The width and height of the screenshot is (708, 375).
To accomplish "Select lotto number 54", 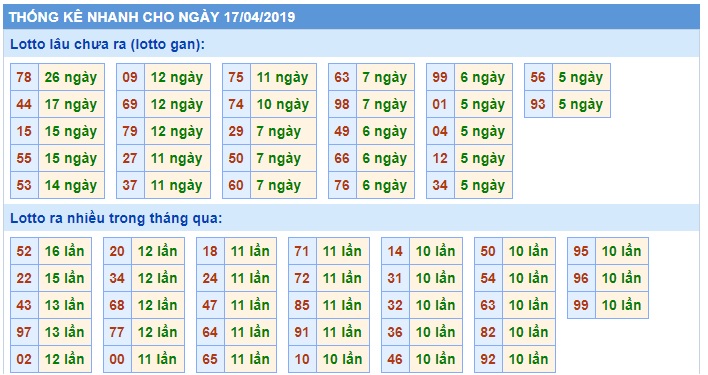I will tap(488, 278).
